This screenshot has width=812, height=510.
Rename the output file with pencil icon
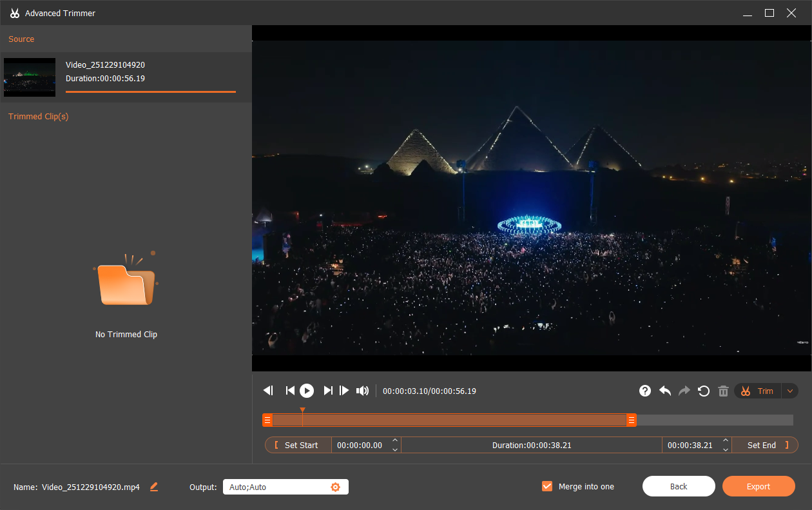(153, 487)
